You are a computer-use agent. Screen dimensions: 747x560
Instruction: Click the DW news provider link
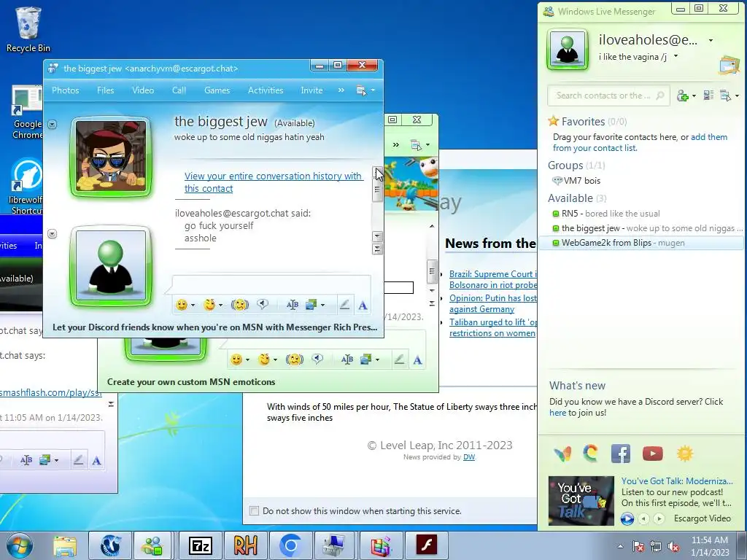point(469,456)
